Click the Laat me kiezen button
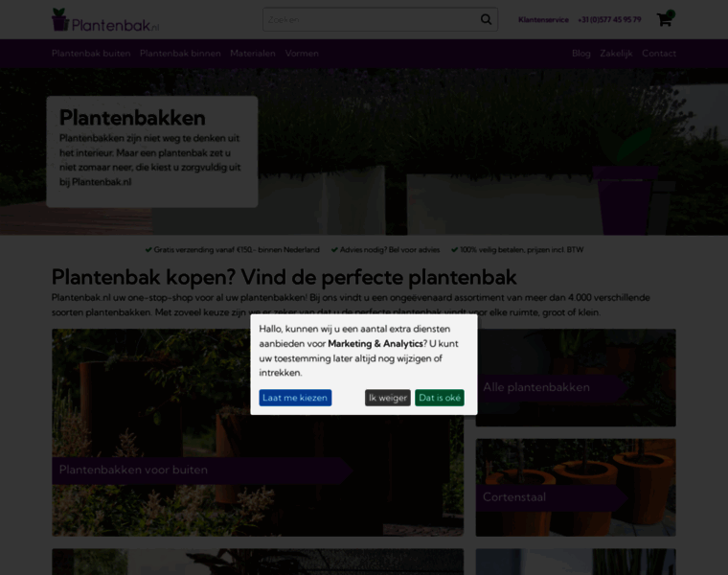The image size is (728, 575). click(x=295, y=398)
